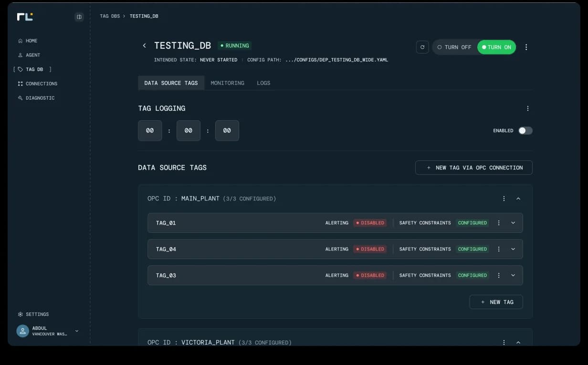588x365 pixels.
Task: Open VICTORIA_PLANT group options menu
Action: pos(504,343)
